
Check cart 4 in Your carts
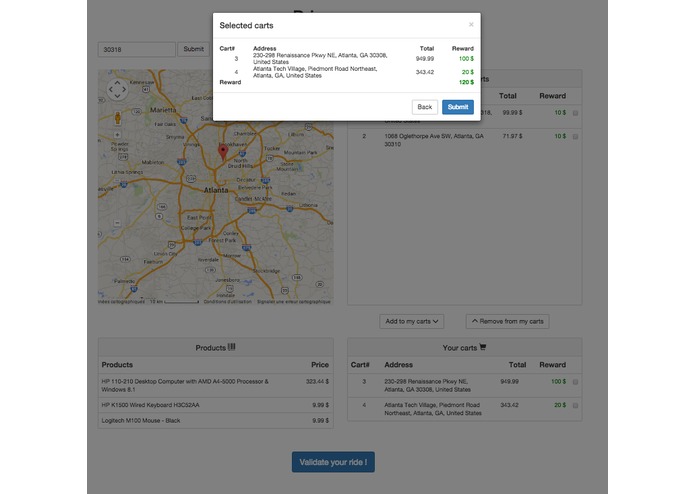[575, 405]
